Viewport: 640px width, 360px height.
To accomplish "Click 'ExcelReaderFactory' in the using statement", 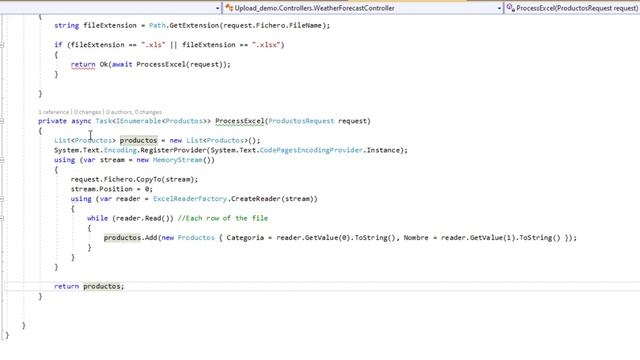I will coord(190,199).
